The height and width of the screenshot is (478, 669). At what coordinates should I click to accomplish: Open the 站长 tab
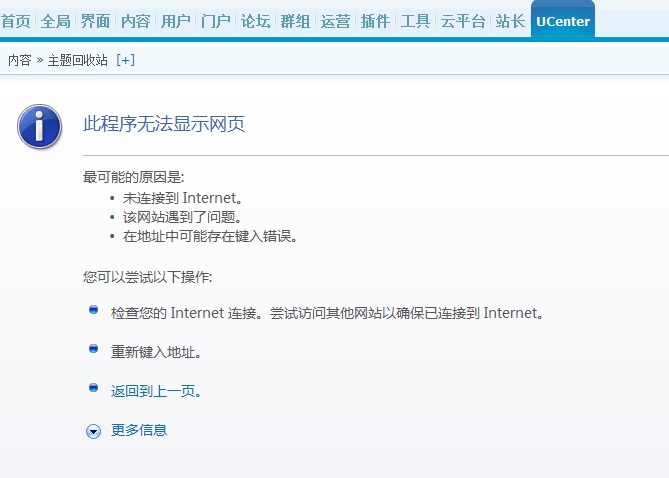510,21
